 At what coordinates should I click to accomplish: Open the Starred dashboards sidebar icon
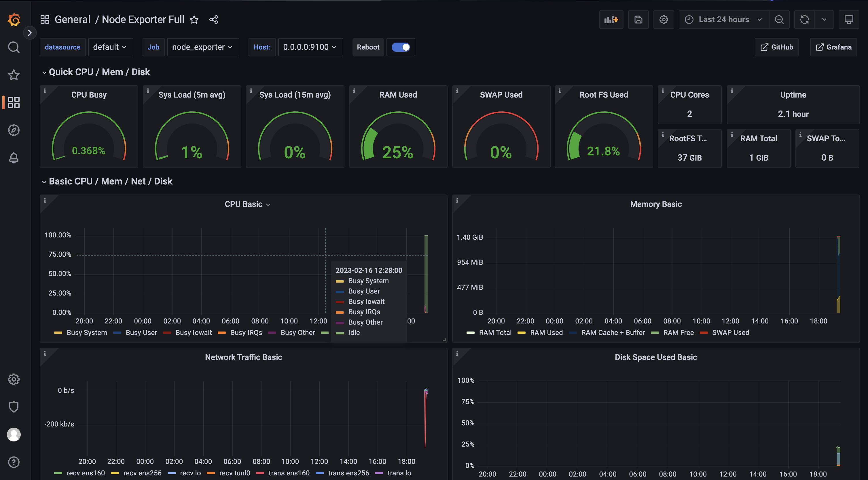click(x=14, y=75)
